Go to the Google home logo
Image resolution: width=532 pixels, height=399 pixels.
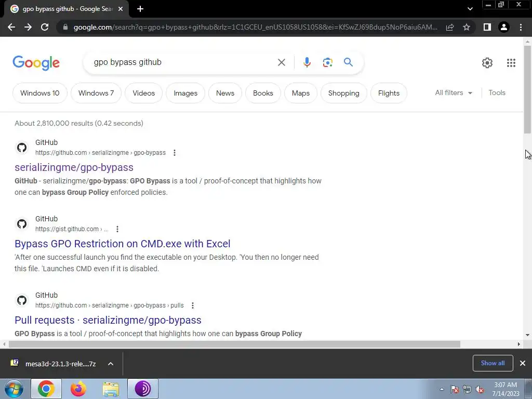point(36,63)
